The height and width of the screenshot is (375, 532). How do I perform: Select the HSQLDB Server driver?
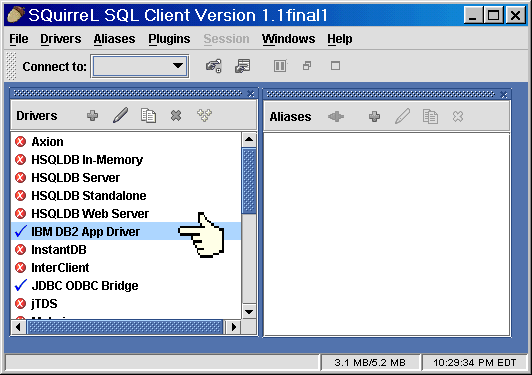point(126,177)
